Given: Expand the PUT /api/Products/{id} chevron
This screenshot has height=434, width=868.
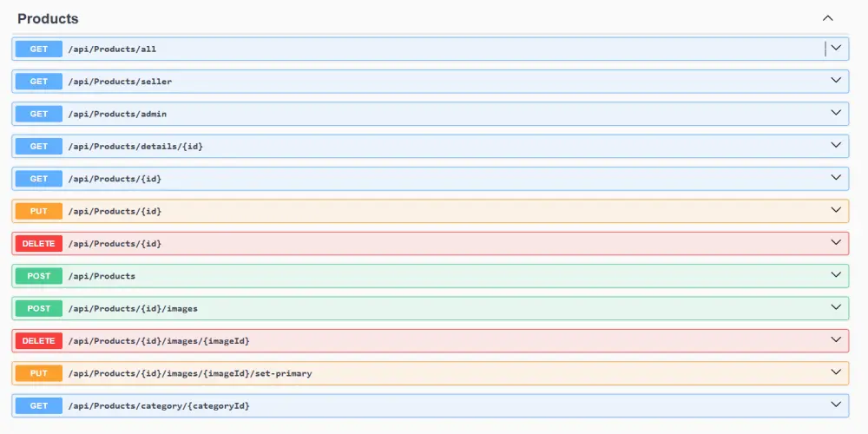Looking at the screenshot, I should click(836, 210).
